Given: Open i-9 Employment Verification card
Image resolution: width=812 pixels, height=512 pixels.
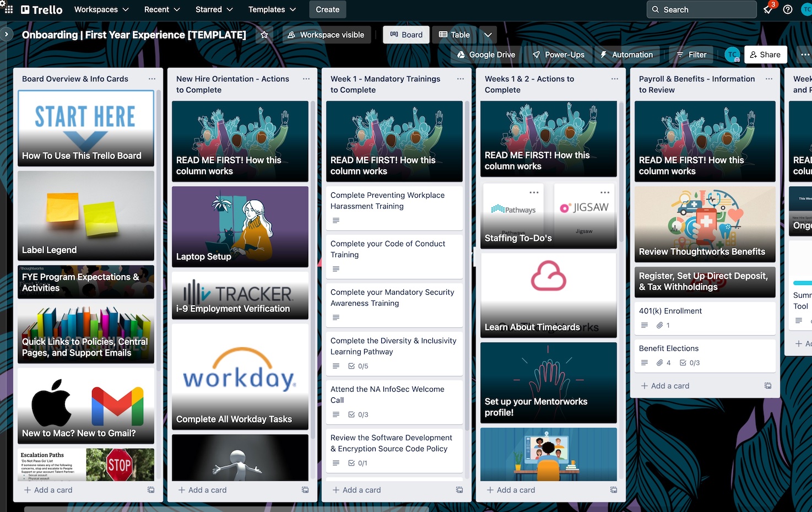Looking at the screenshot, I should click(x=240, y=295).
